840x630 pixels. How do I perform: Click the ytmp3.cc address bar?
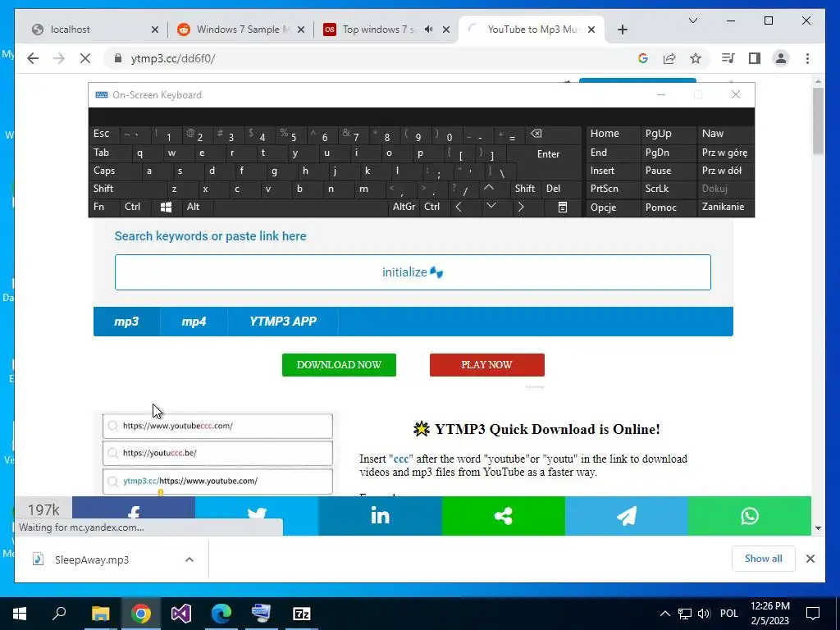pos(375,58)
